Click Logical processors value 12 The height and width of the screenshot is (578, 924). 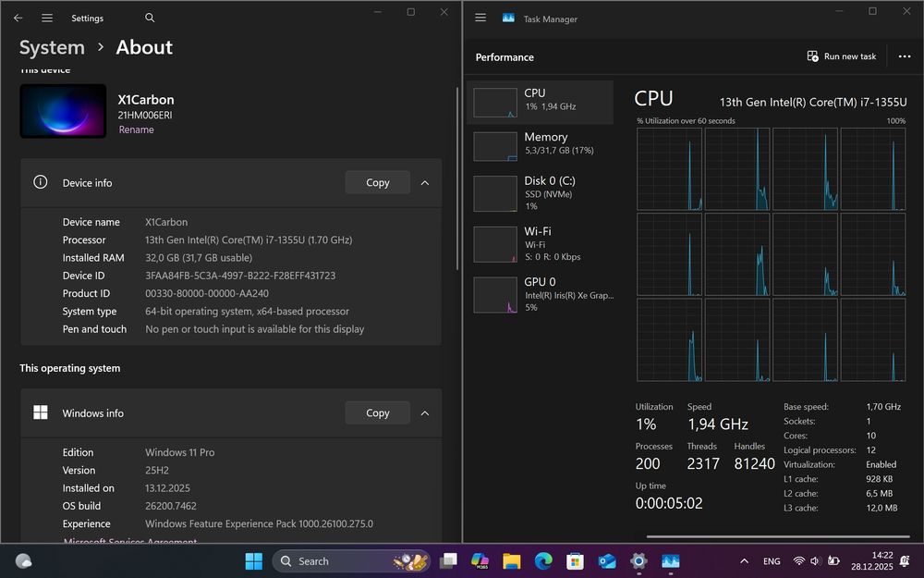coord(871,450)
